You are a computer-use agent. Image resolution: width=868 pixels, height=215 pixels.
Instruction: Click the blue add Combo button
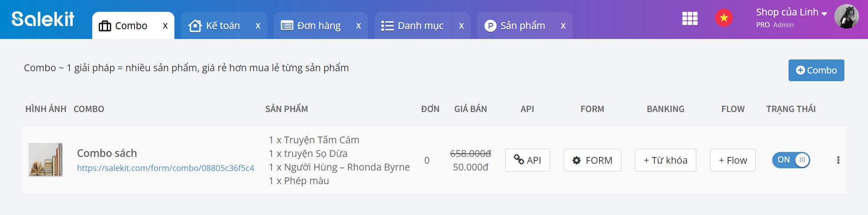[x=816, y=70]
